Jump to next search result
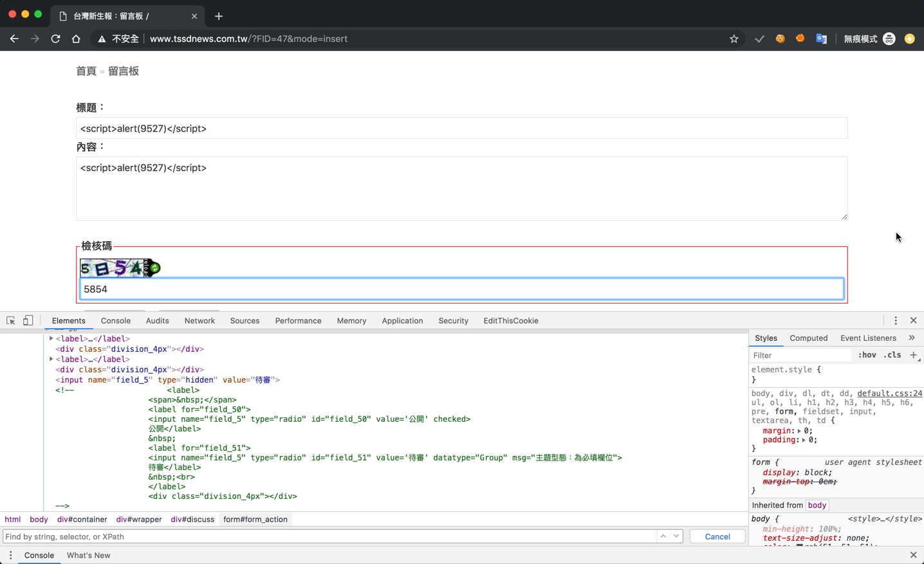Screen dimensions: 924x564 pos(676,536)
